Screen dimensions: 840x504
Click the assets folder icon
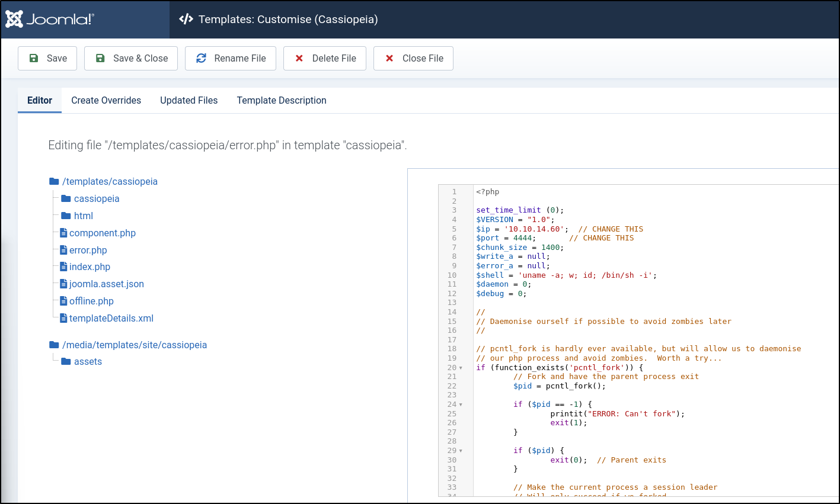(x=66, y=361)
